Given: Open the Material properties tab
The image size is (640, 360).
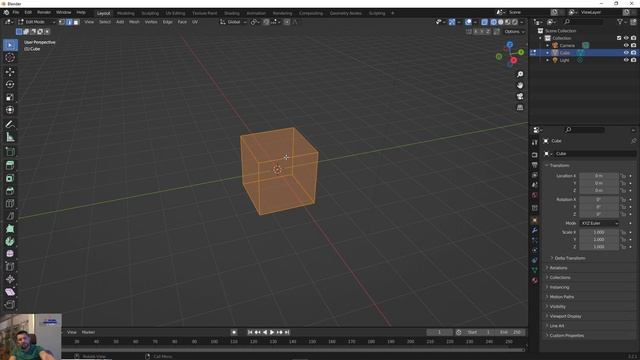Looking at the screenshot, I should coord(535,280).
